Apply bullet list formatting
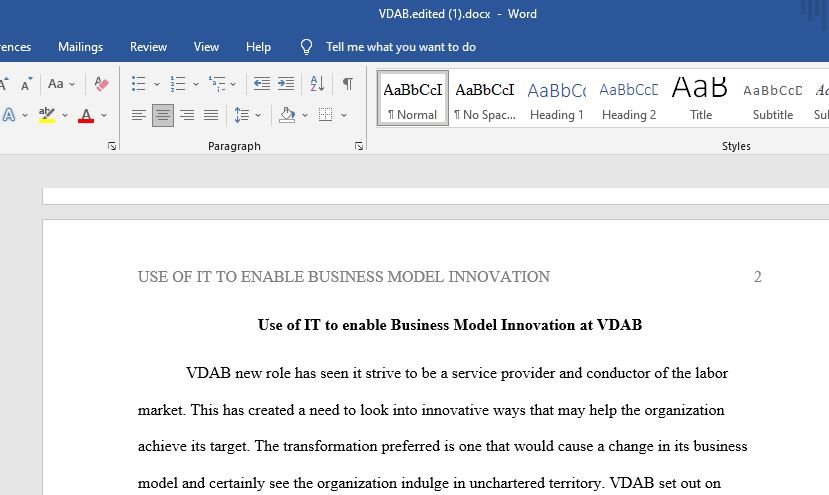 139,84
